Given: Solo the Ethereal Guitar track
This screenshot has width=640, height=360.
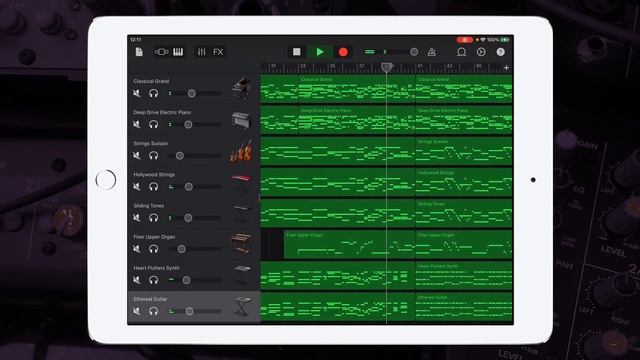Looking at the screenshot, I should (153, 311).
